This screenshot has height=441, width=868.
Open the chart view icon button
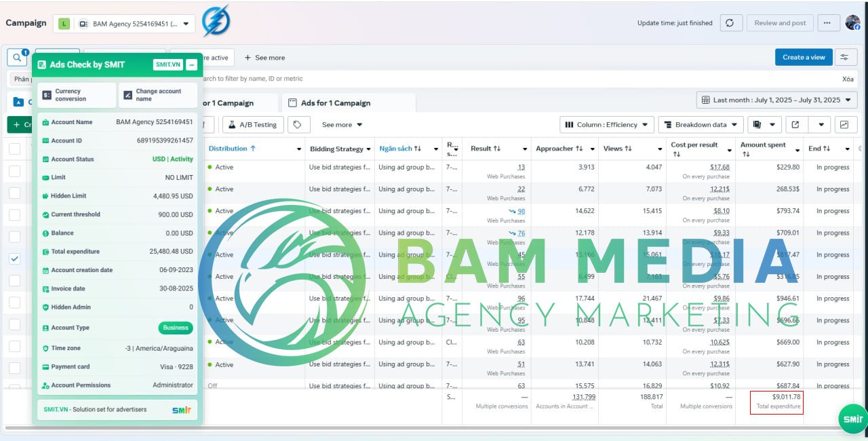point(844,124)
